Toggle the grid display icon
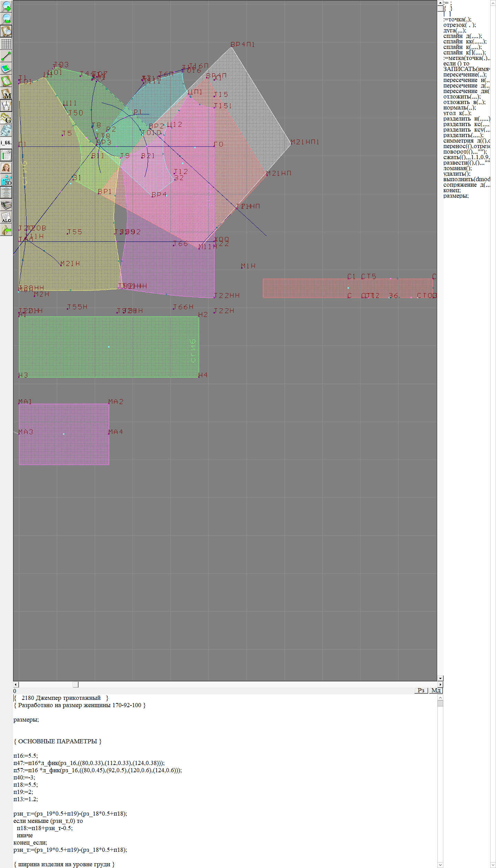 6,44
